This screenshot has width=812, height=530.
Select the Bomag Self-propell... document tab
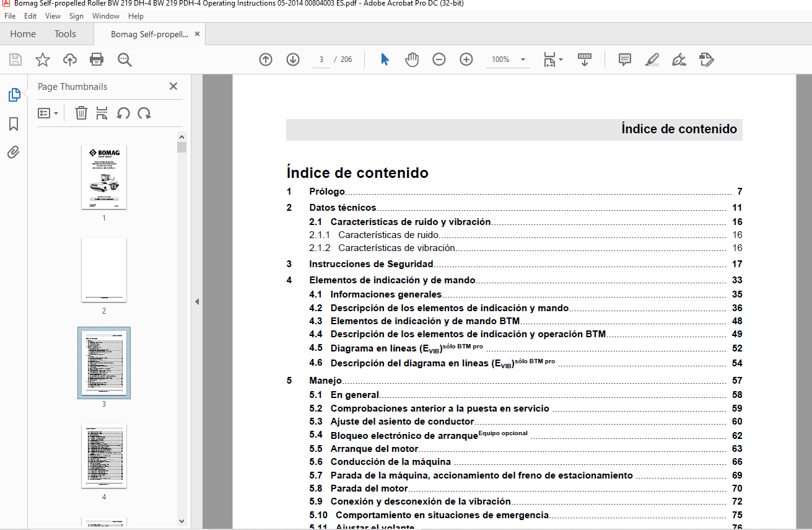[149, 34]
